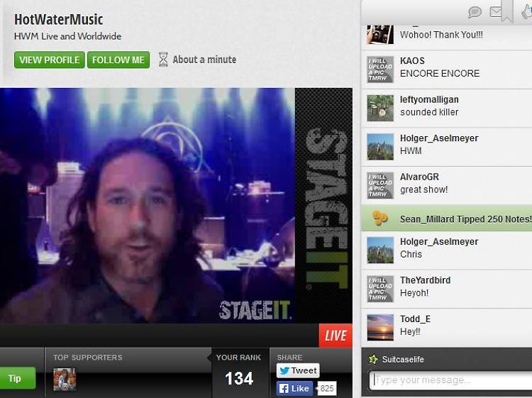Open TheYardbird placeholder avatar
The width and height of the screenshot is (532, 398).
click(380, 289)
